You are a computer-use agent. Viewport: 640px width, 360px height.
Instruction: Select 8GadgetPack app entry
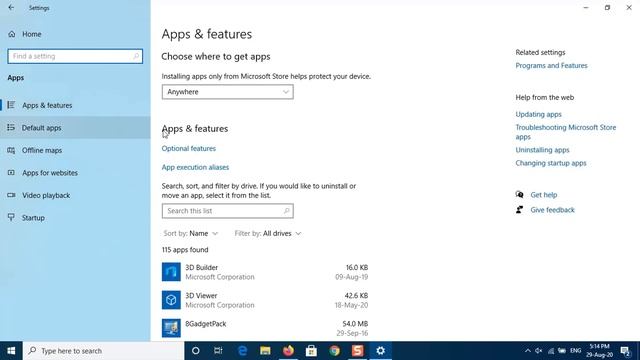point(265,328)
